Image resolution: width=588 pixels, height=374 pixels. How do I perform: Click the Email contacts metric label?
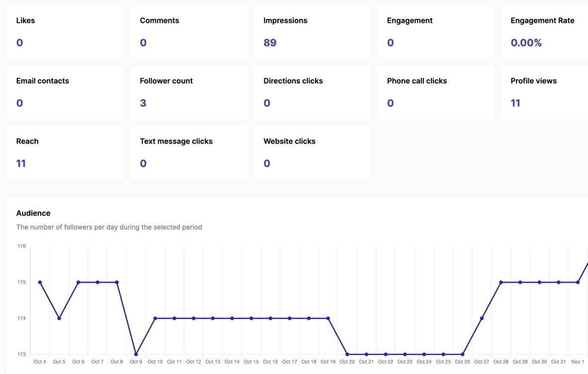[42, 81]
